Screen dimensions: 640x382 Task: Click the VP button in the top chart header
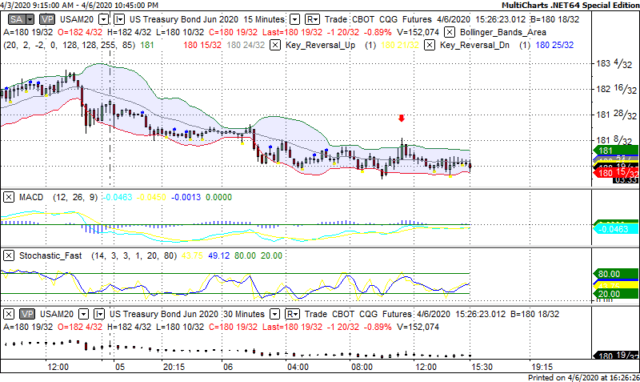[x=47, y=19]
